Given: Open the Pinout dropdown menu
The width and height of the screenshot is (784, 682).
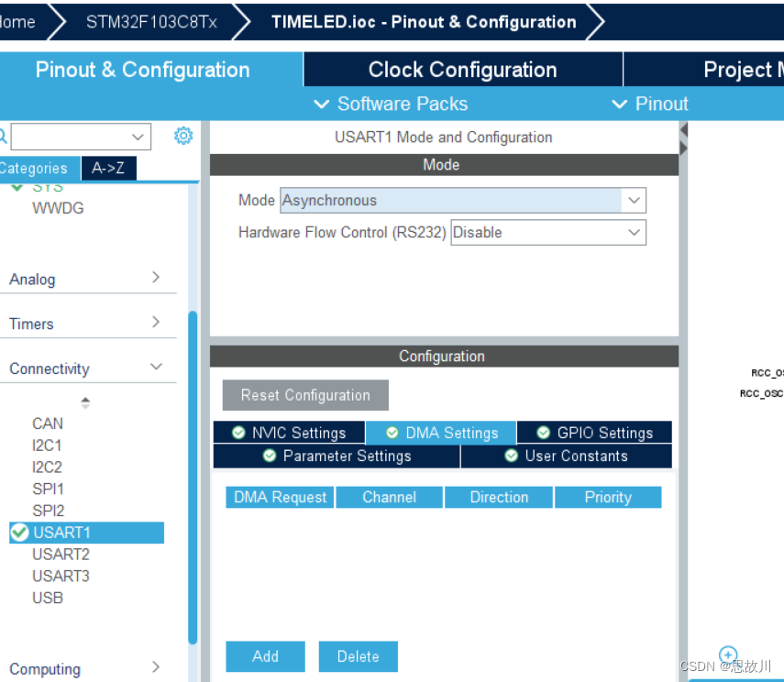Looking at the screenshot, I should pos(650,104).
